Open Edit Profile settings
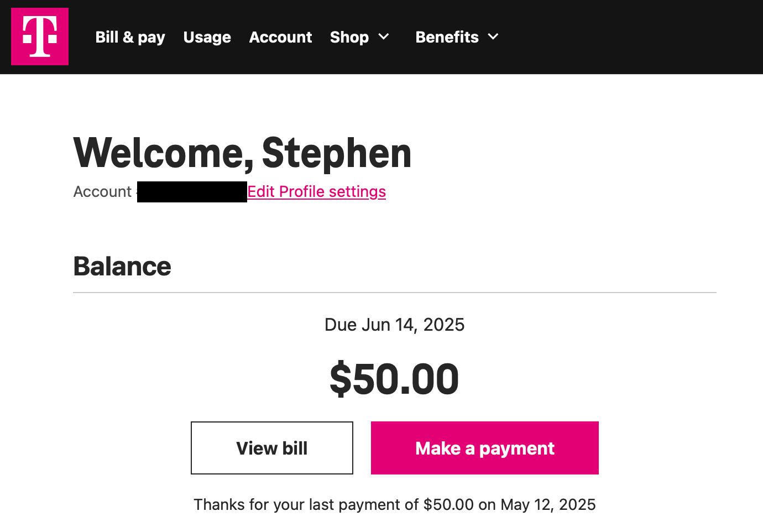 [x=317, y=191]
